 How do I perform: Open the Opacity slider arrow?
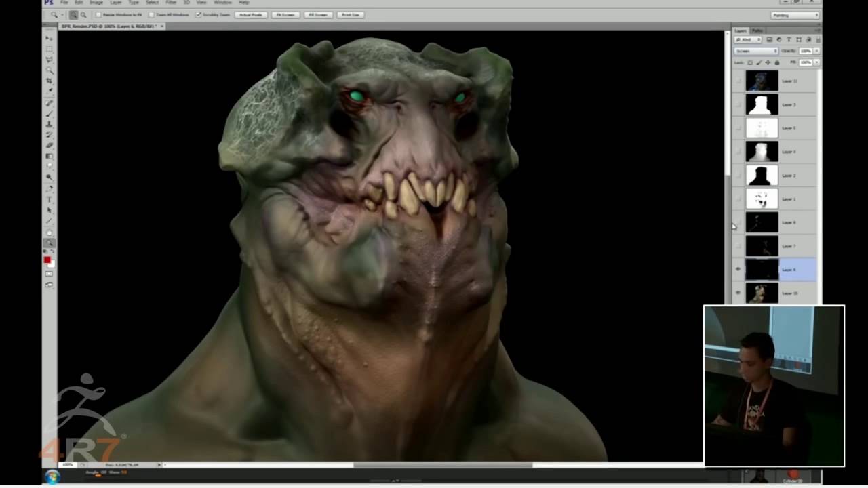pyautogui.click(x=816, y=51)
